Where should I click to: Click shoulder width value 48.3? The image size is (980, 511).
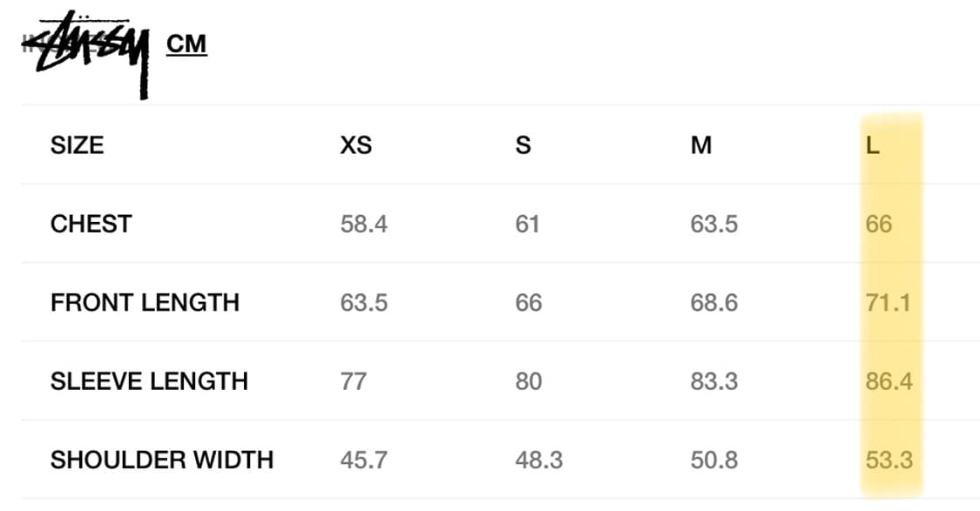tap(538, 460)
